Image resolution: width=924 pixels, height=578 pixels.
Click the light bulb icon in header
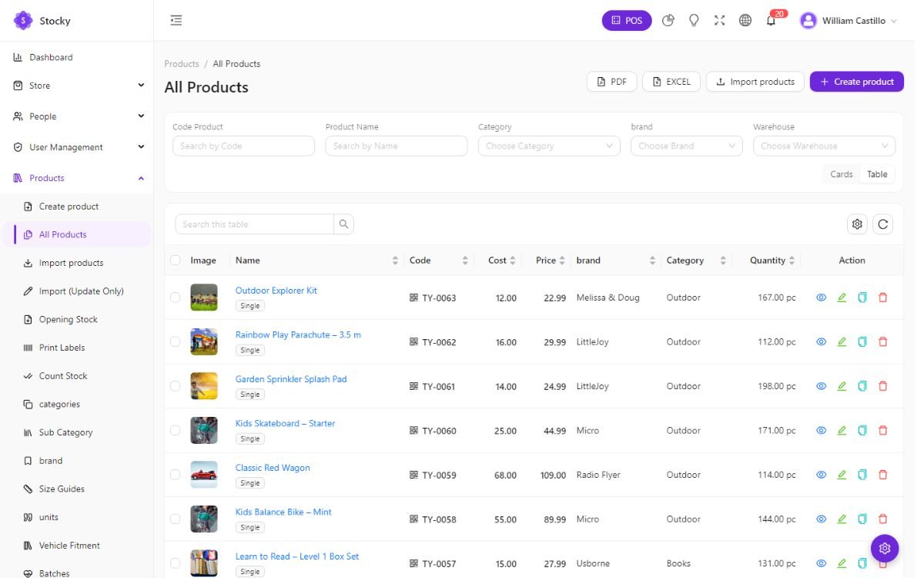coord(694,21)
